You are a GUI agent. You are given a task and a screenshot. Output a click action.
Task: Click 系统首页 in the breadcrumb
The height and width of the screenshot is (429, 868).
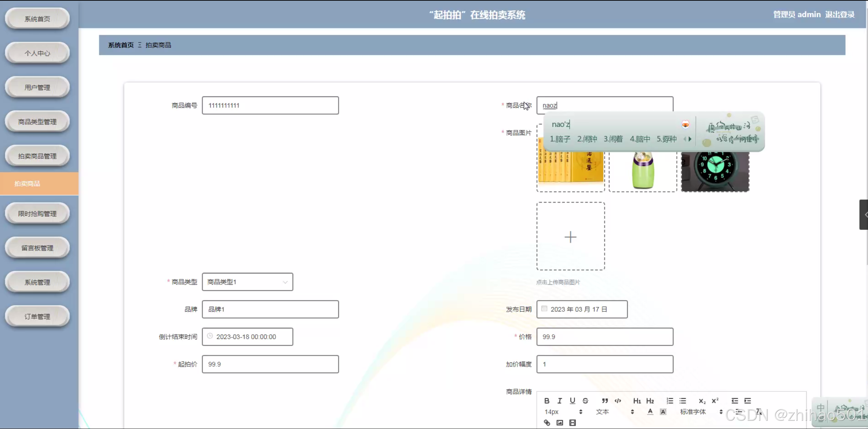coord(121,45)
